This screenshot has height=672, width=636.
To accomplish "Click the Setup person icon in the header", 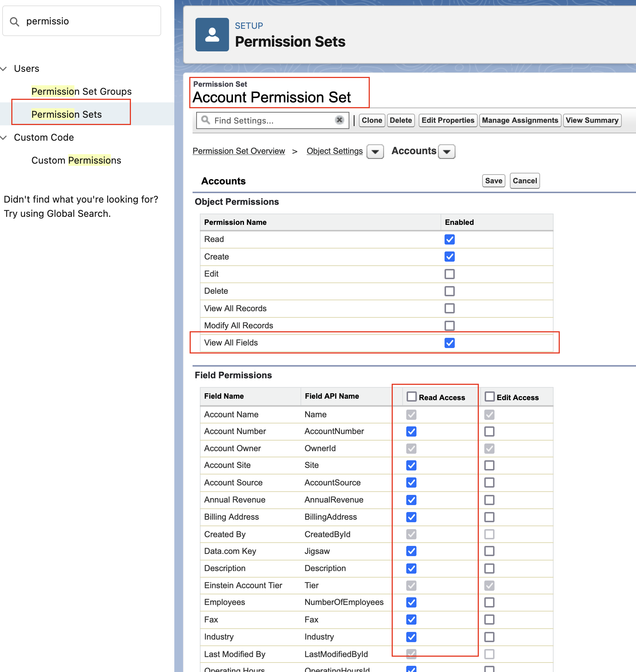I will [x=212, y=35].
